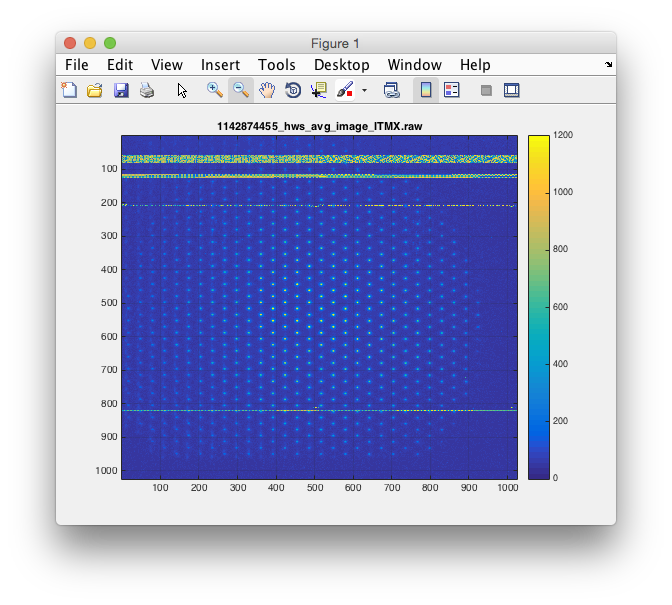Open the File menu

point(77,65)
